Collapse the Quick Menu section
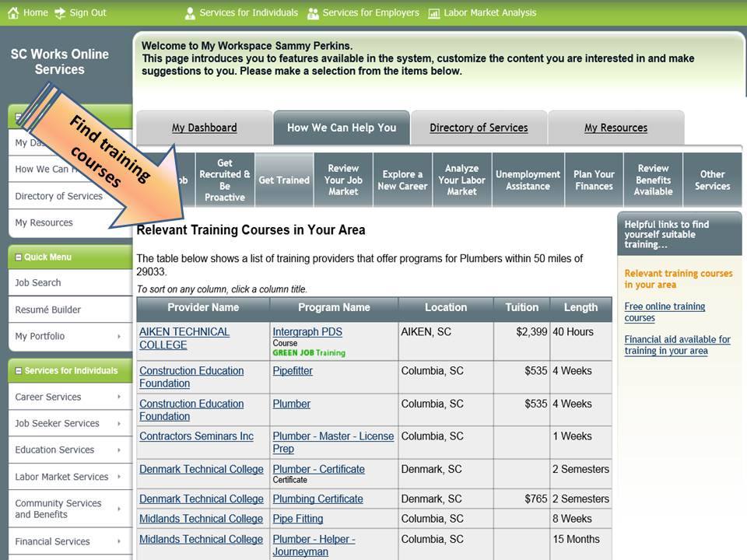This screenshot has width=747, height=560. pyautogui.click(x=19, y=257)
